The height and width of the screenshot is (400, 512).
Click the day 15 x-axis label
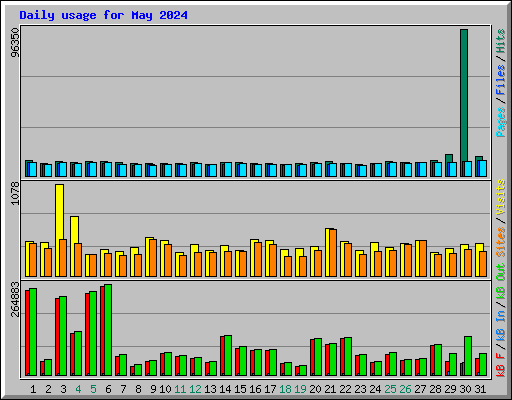[x=240, y=389]
